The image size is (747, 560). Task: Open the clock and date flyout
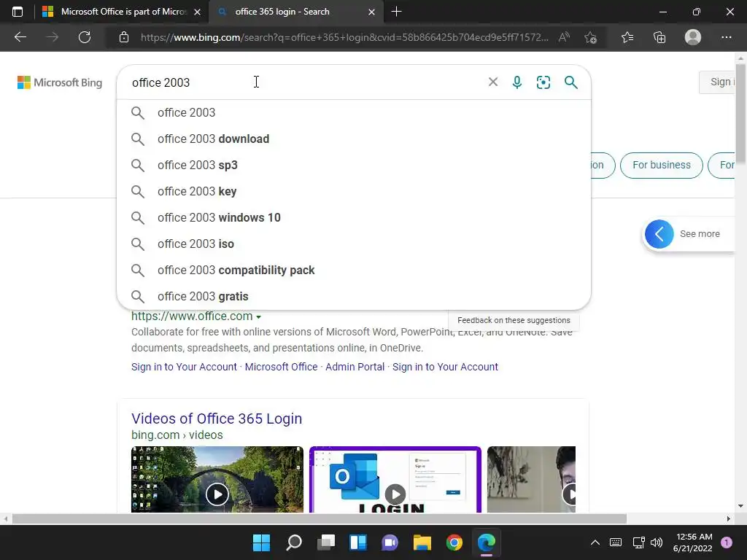click(693, 542)
